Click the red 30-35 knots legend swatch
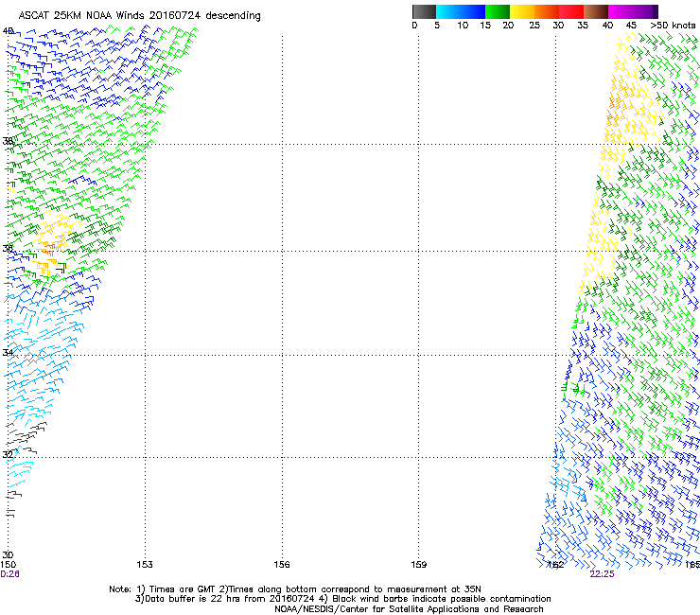The image size is (700, 615). (571, 11)
